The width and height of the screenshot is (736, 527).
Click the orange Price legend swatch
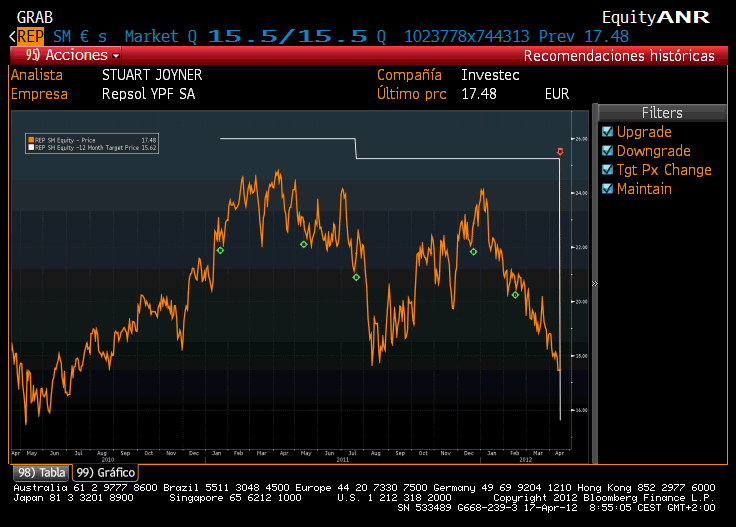(x=31, y=140)
